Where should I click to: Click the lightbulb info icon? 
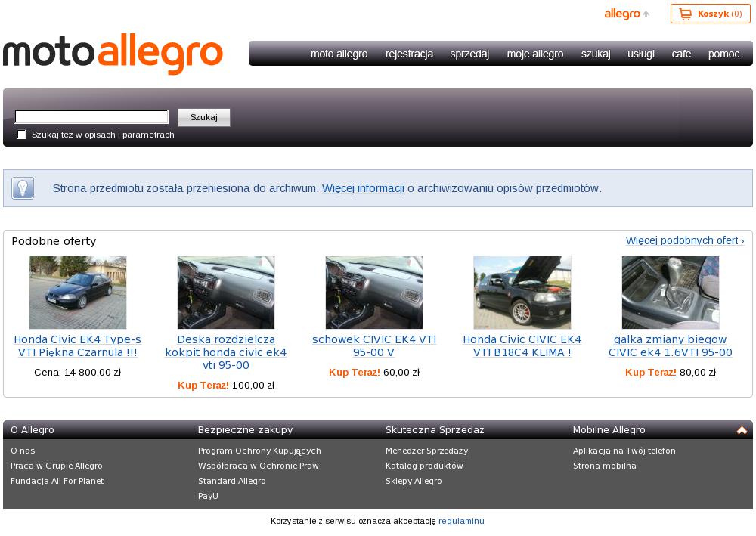click(x=23, y=188)
